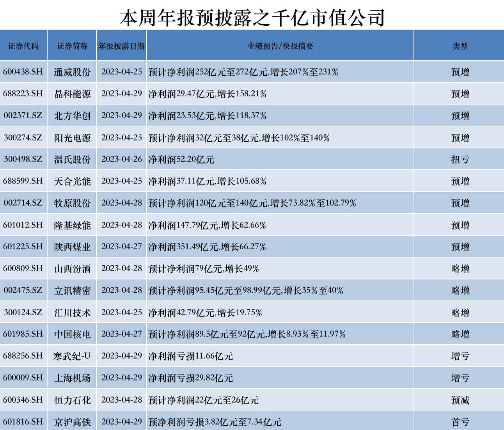Viewport: 504px width, 430px height.
Task: Click company name 山西汾酒
Action: [72, 268]
